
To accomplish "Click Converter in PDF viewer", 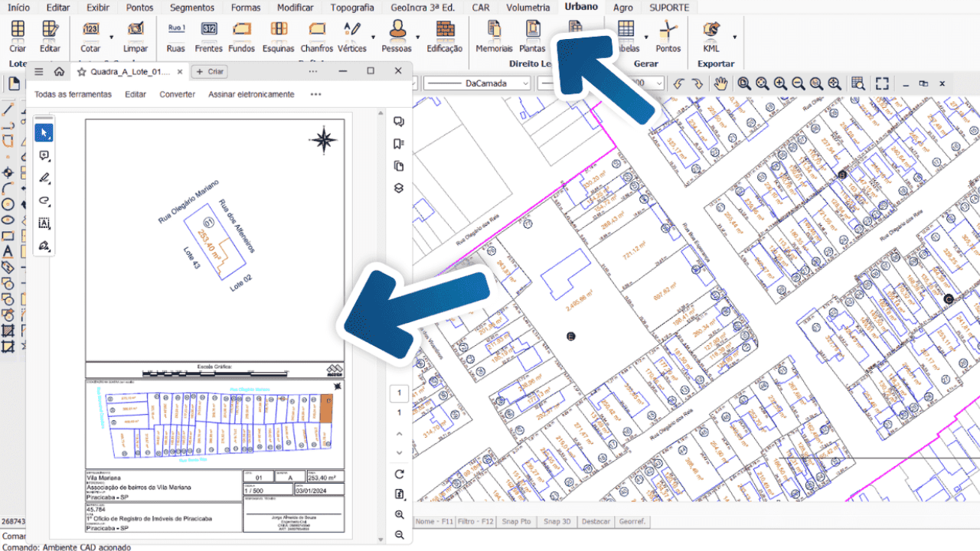I will click(177, 94).
